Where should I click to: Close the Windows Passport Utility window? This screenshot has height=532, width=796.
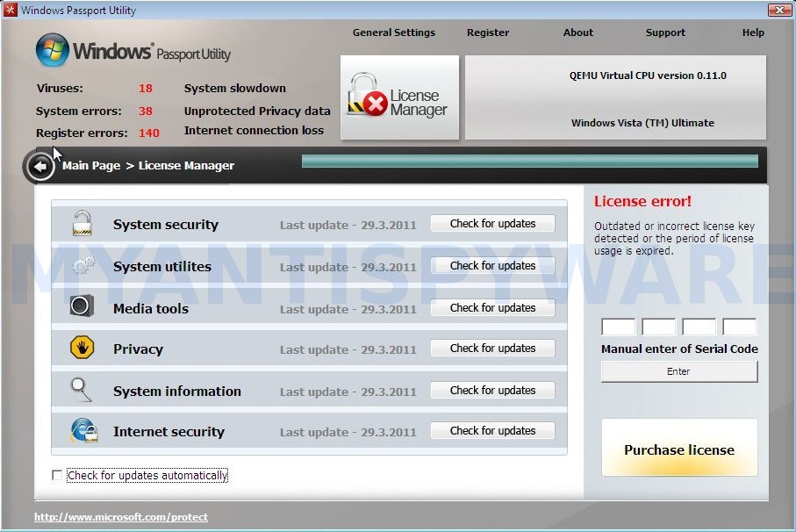(x=778, y=10)
